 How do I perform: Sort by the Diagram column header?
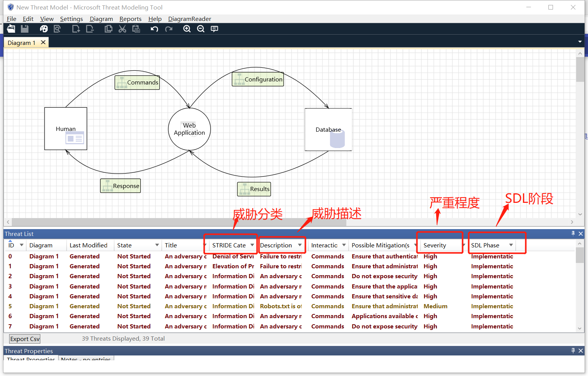pos(41,245)
